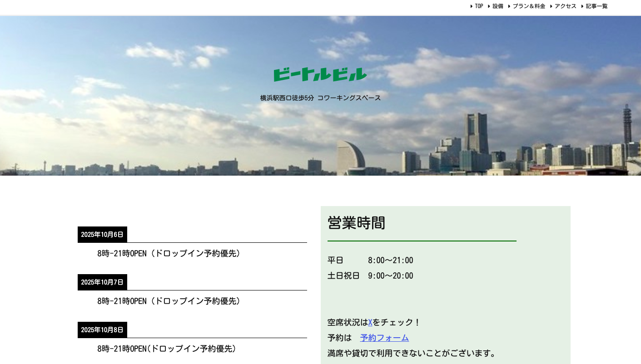
Task: Go to the 設備 page
Action: point(498,6)
